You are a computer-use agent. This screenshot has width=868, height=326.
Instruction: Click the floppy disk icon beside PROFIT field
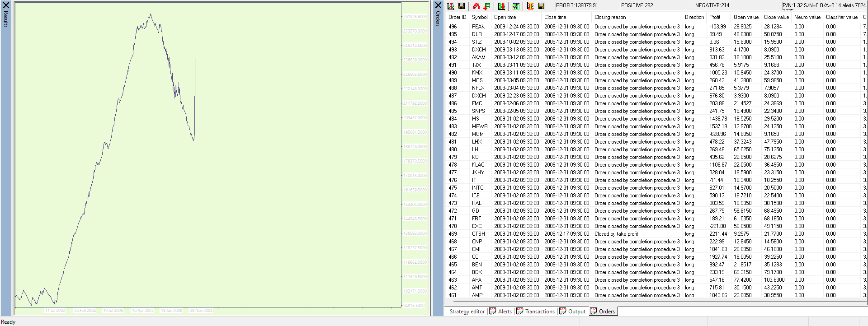(541, 6)
